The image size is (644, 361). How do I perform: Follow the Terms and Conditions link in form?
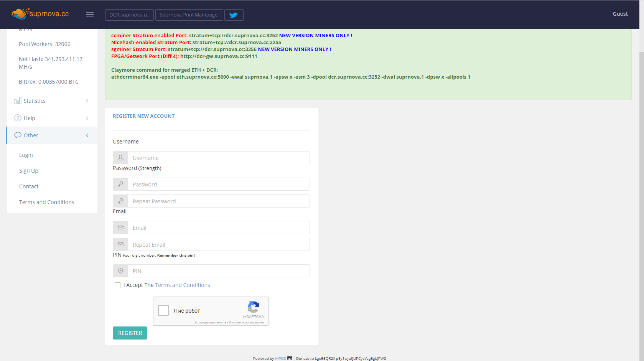click(x=183, y=285)
